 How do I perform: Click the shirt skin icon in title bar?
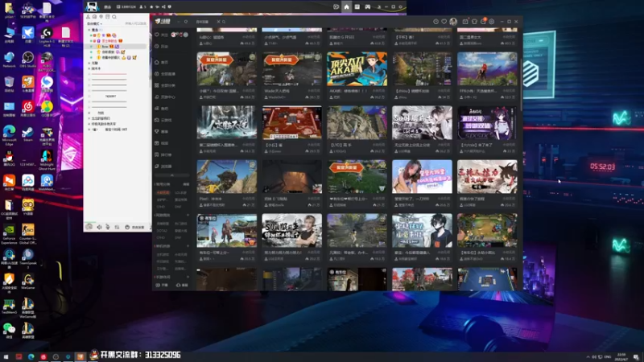tap(474, 22)
